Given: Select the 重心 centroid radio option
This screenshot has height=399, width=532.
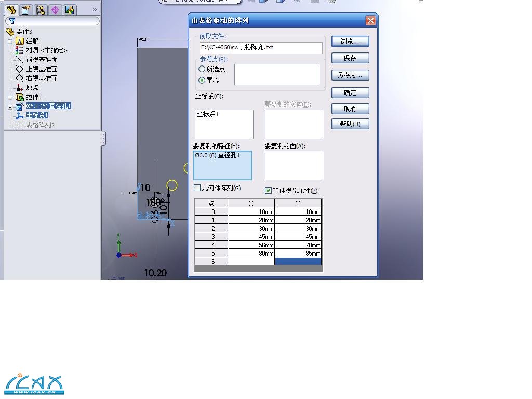Looking at the screenshot, I should click(x=202, y=81).
